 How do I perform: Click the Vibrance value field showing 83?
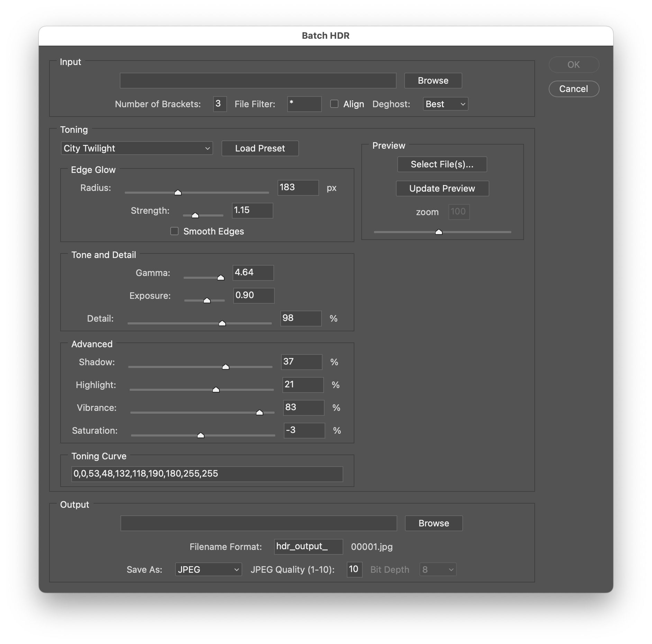point(304,408)
